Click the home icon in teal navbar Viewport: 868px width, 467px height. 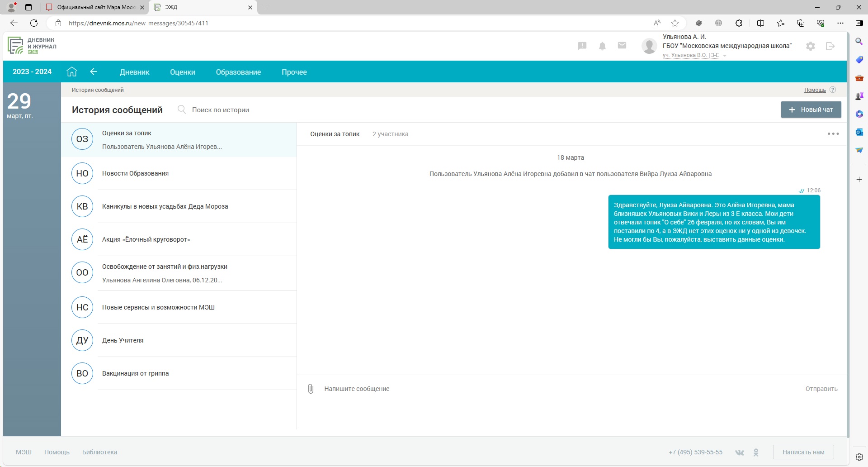(x=72, y=72)
